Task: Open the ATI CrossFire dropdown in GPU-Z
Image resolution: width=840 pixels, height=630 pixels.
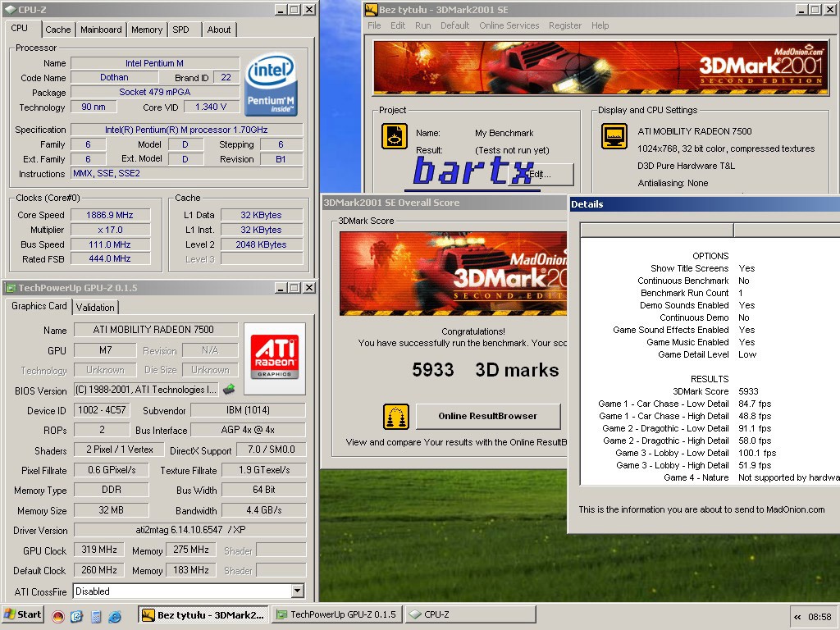Action: [x=297, y=591]
